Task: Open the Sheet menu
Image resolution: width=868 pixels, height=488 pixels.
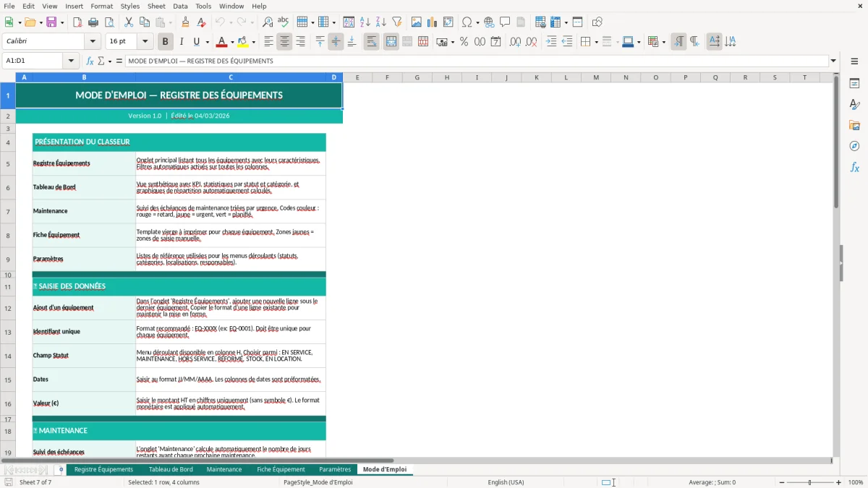Action: tap(156, 6)
